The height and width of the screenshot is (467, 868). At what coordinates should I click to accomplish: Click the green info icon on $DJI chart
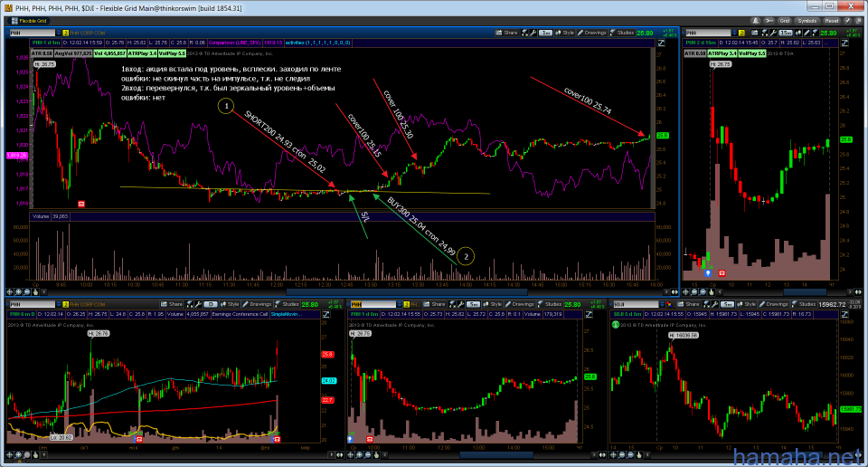(x=616, y=325)
